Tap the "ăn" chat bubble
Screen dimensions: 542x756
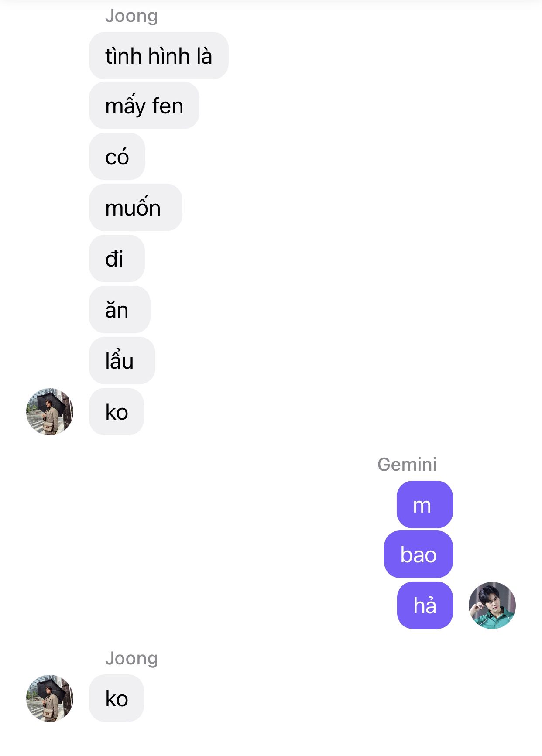pyautogui.click(x=120, y=310)
